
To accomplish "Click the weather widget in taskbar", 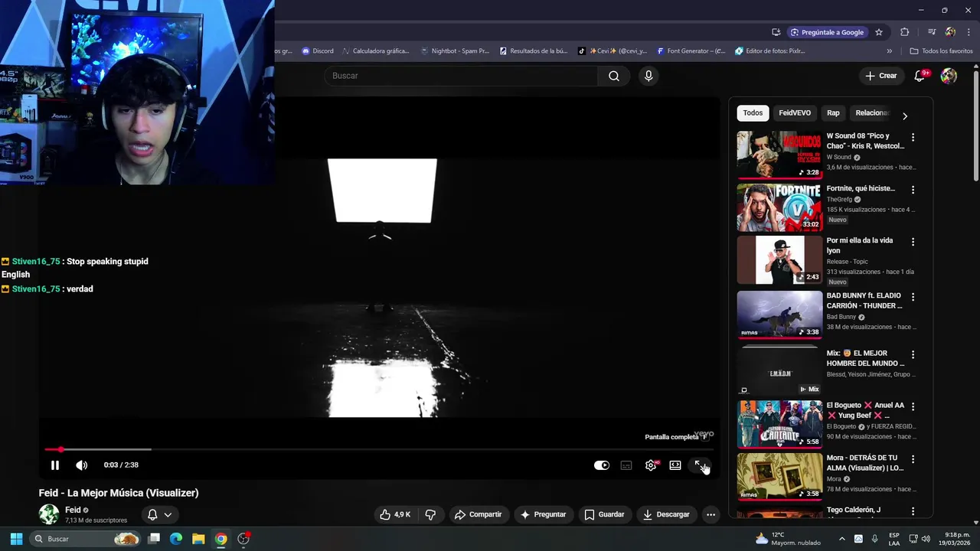I will pyautogui.click(x=787, y=539).
